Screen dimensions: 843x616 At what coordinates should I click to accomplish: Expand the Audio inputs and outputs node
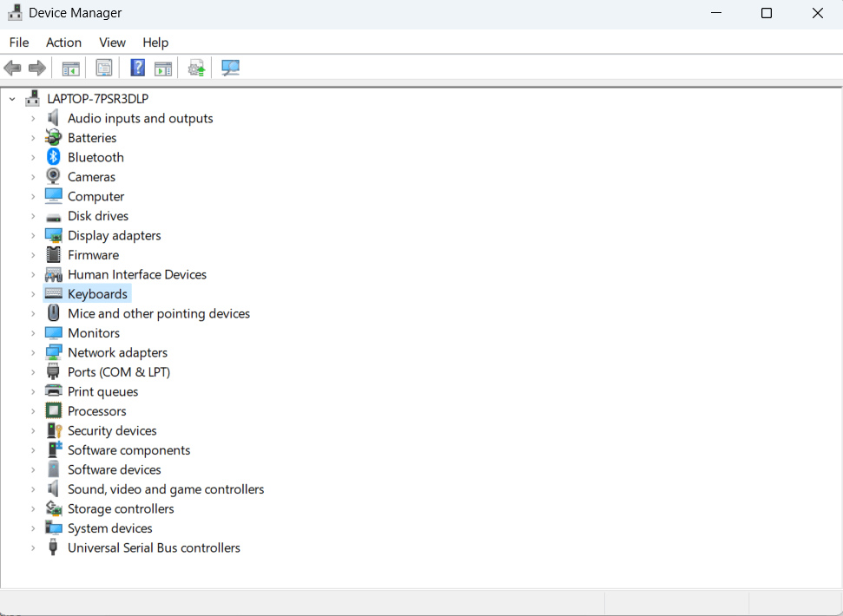click(33, 118)
